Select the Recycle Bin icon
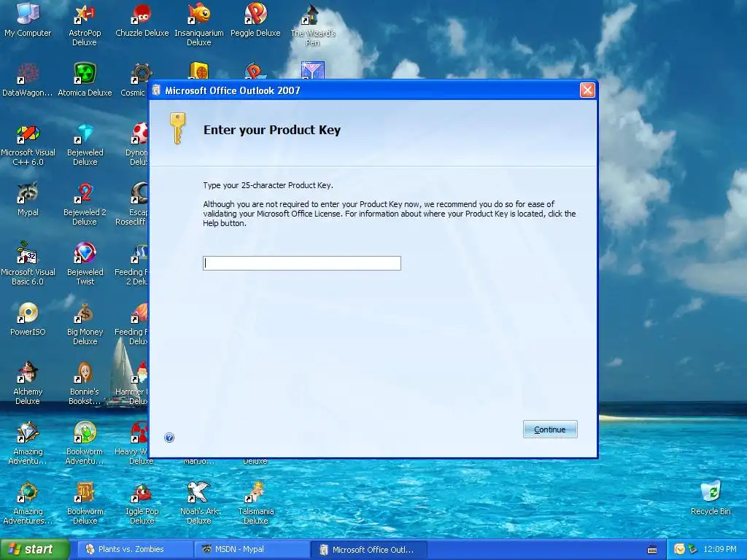Screen dimensions: 747x560 [x=711, y=498]
